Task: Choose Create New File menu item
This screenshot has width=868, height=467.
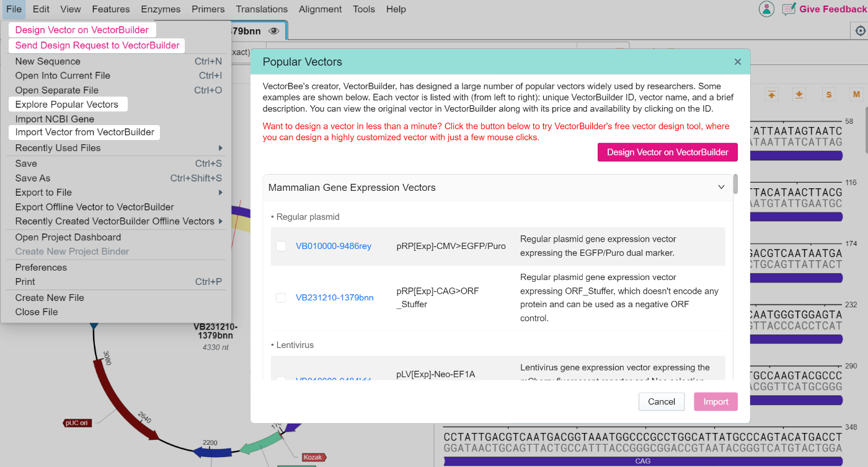Action: coord(116,298)
